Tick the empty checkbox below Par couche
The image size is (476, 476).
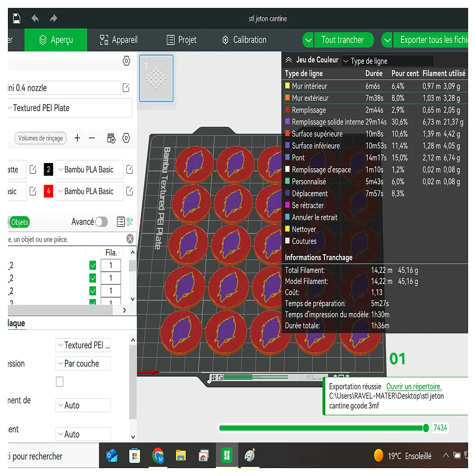[x=59, y=382]
